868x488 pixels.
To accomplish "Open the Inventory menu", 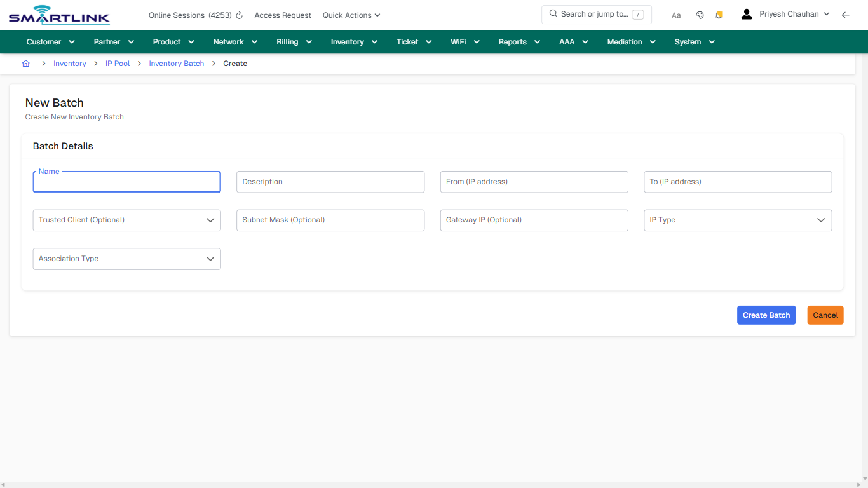I will coord(353,42).
